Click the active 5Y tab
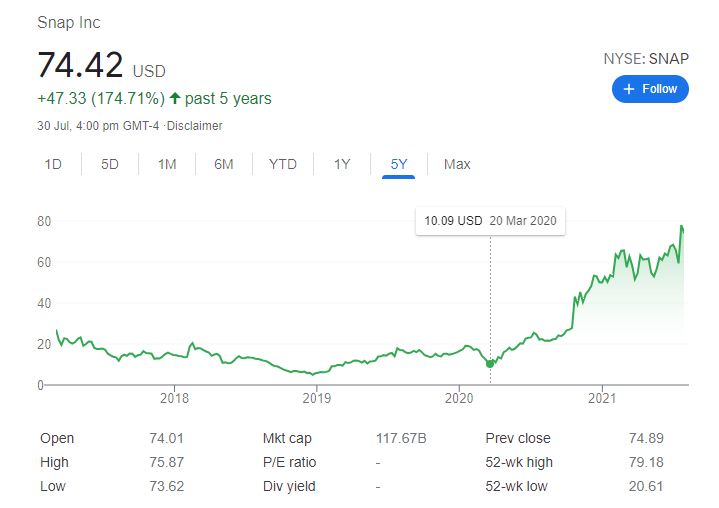Image resolution: width=719 pixels, height=508 pixels. point(398,164)
